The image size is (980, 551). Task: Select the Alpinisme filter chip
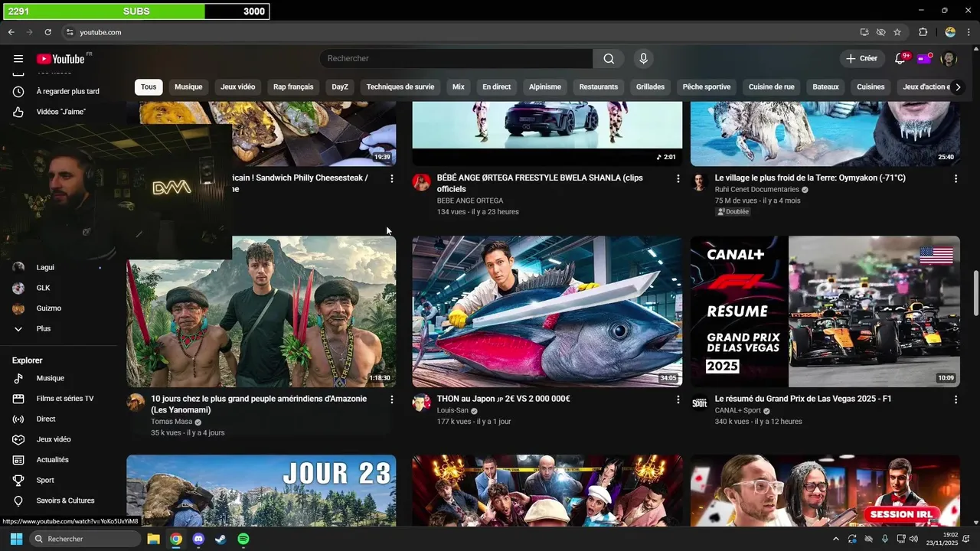click(x=545, y=86)
